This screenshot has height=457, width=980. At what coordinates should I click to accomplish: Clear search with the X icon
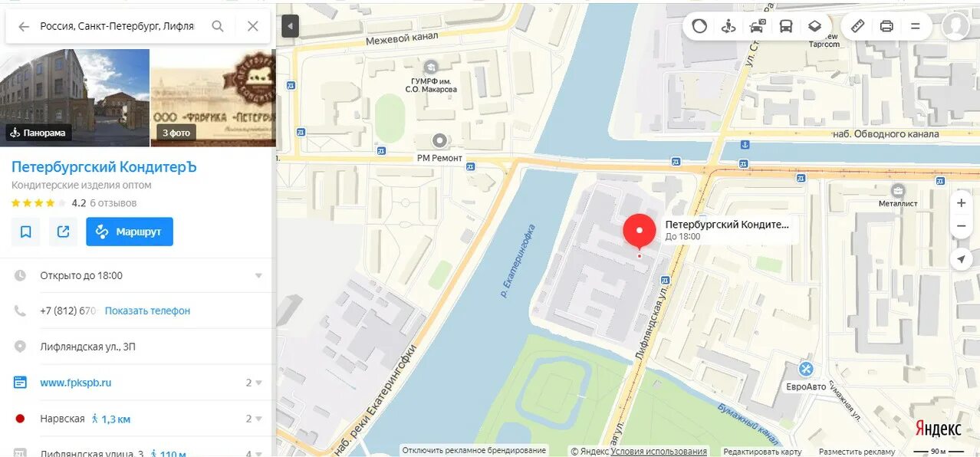(x=253, y=26)
